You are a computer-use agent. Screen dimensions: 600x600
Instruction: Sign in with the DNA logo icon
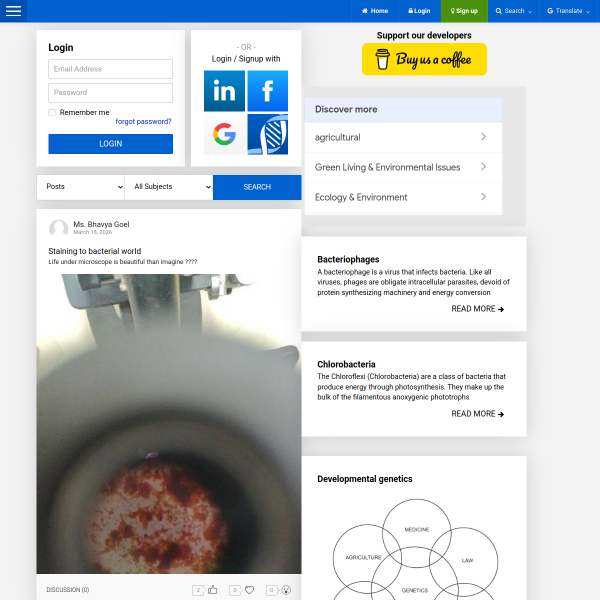coord(267,134)
